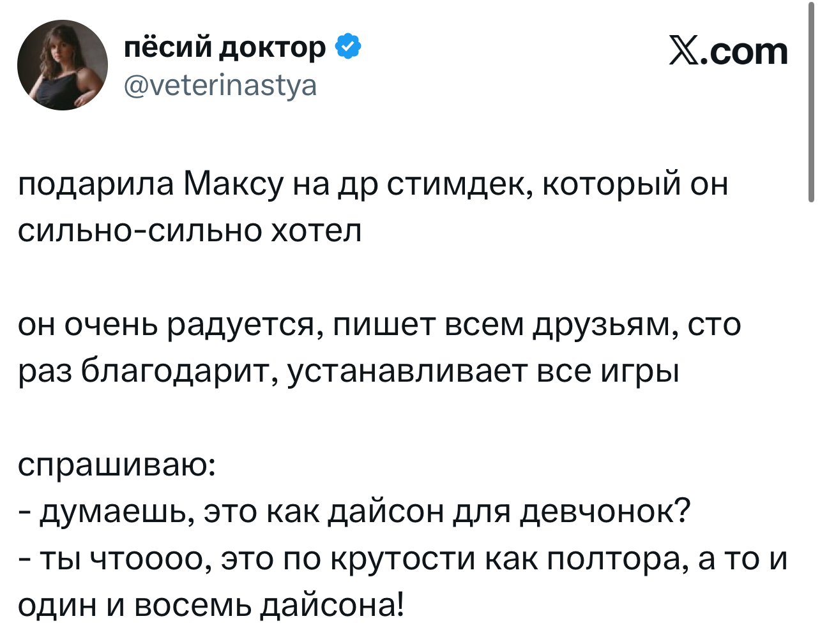This screenshot has width=820, height=644.
Task: Click the blue verified badge
Action: point(349,47)
